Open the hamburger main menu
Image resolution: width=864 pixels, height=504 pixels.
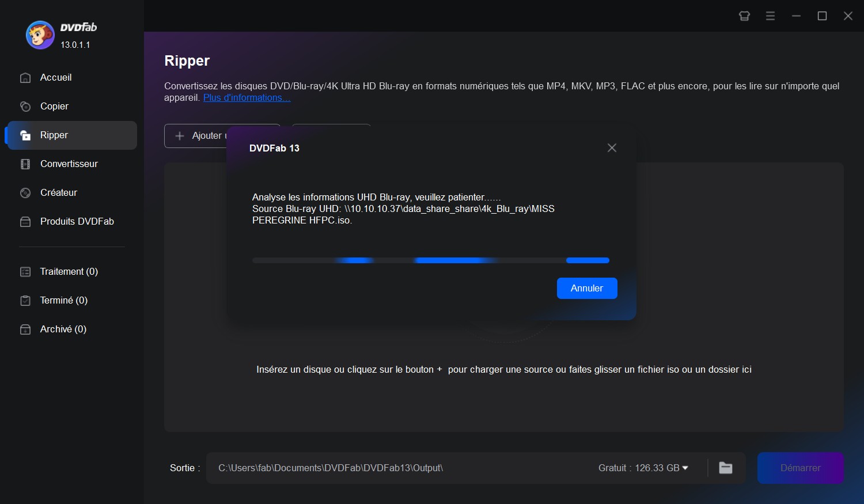(x=770, y=16)
